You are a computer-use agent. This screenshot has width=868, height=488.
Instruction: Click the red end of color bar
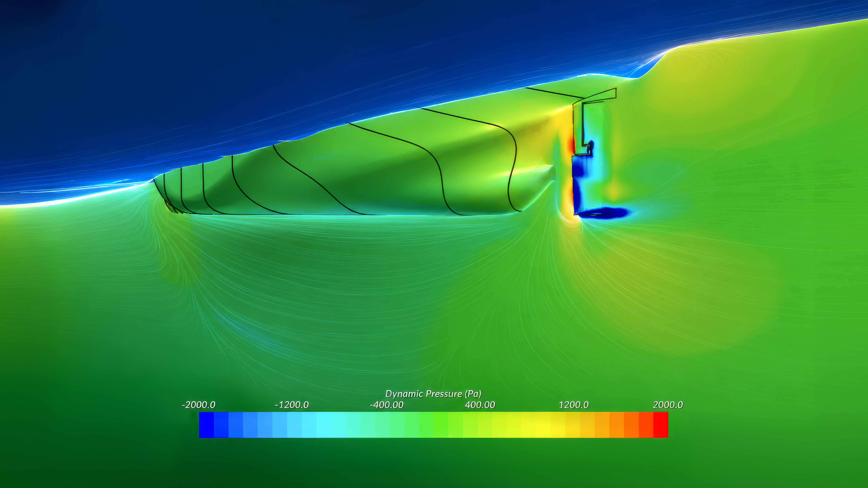pos(661,425)
